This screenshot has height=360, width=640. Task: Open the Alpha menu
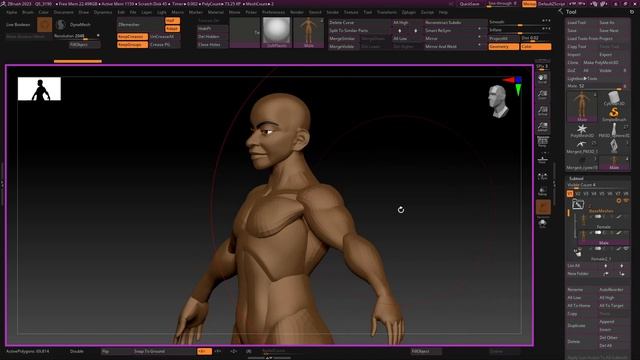11,12
